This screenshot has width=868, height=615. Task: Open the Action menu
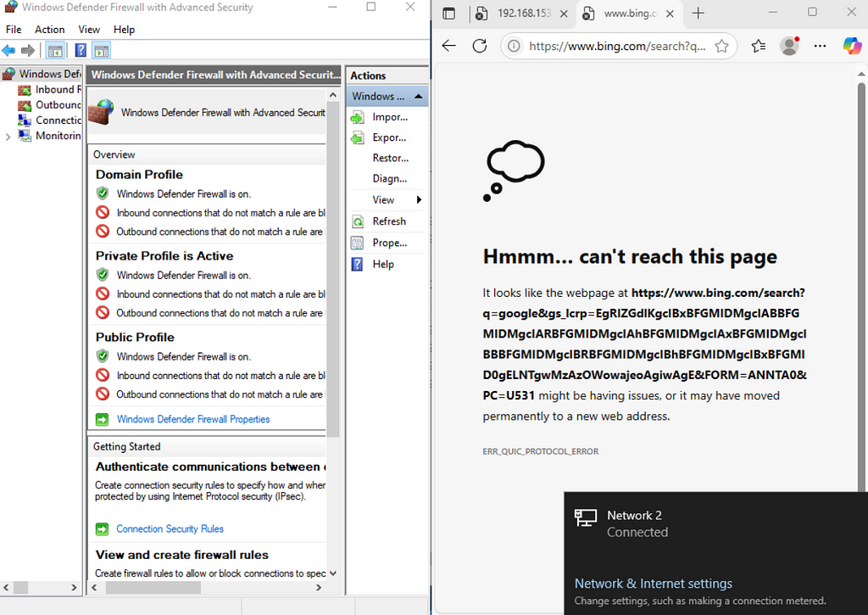coord(49,30)
